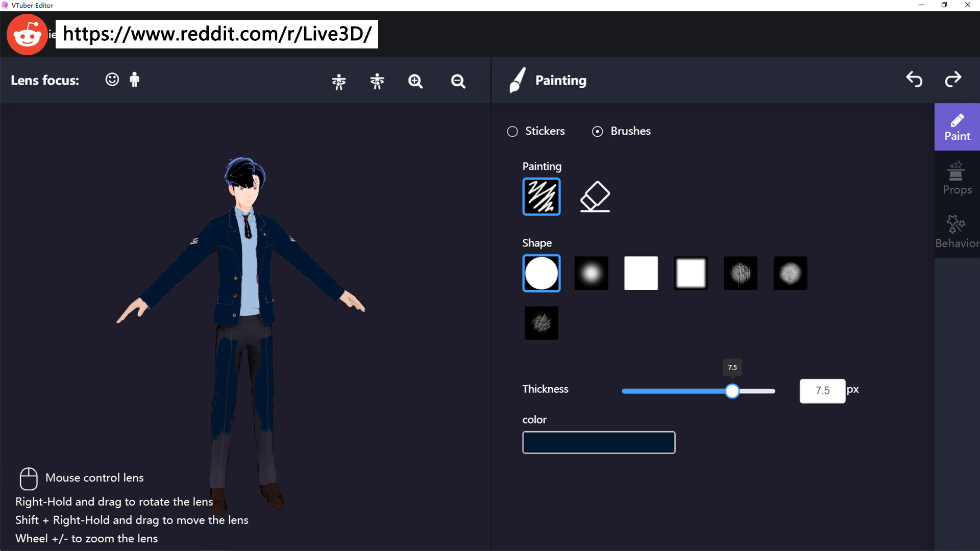Click the undo arrow

tap(914, 80)
